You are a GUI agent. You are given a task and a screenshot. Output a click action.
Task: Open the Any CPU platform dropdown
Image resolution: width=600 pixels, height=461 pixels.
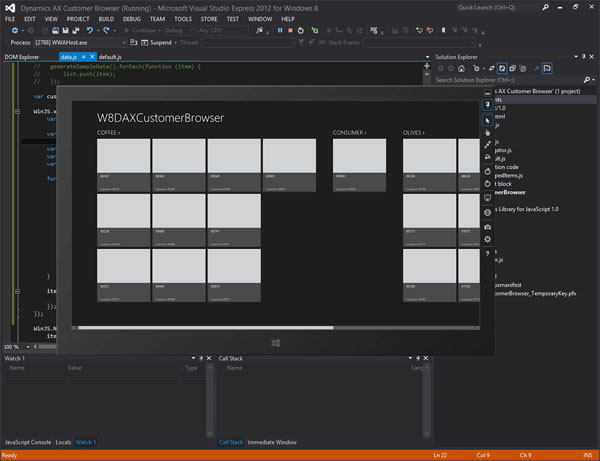222,30
